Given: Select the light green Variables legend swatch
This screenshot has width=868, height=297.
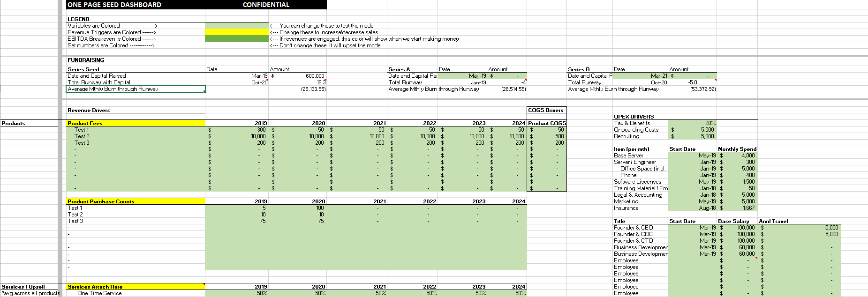Looking at the screenshot, I should tap(236, 26).
